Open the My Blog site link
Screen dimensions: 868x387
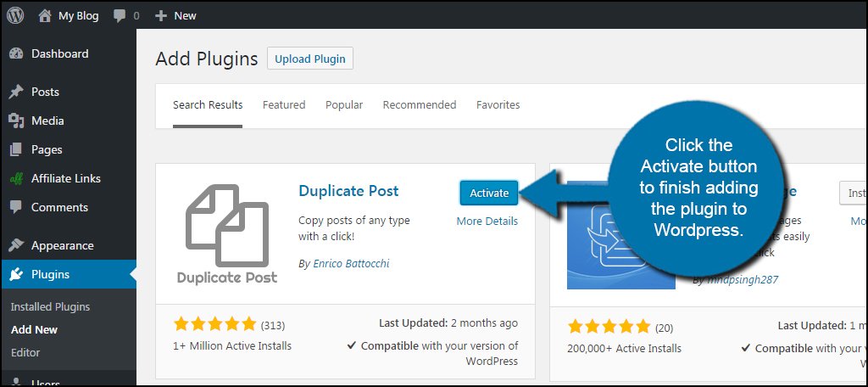[79, 16]
